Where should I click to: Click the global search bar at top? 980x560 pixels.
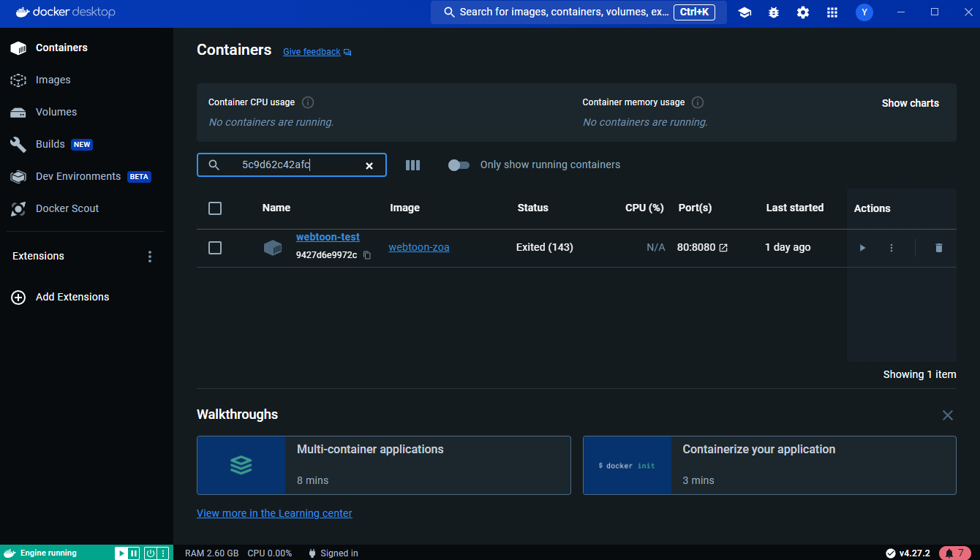tap(578, 12)
